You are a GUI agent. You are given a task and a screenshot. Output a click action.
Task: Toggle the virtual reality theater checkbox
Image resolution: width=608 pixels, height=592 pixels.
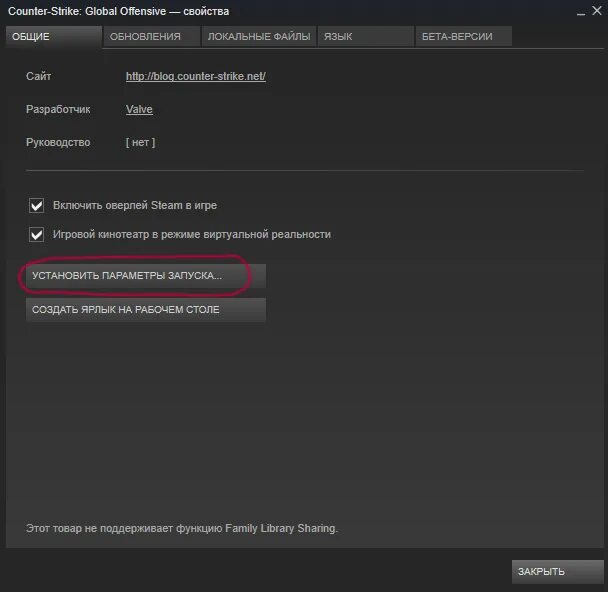(x=36, y=235)
